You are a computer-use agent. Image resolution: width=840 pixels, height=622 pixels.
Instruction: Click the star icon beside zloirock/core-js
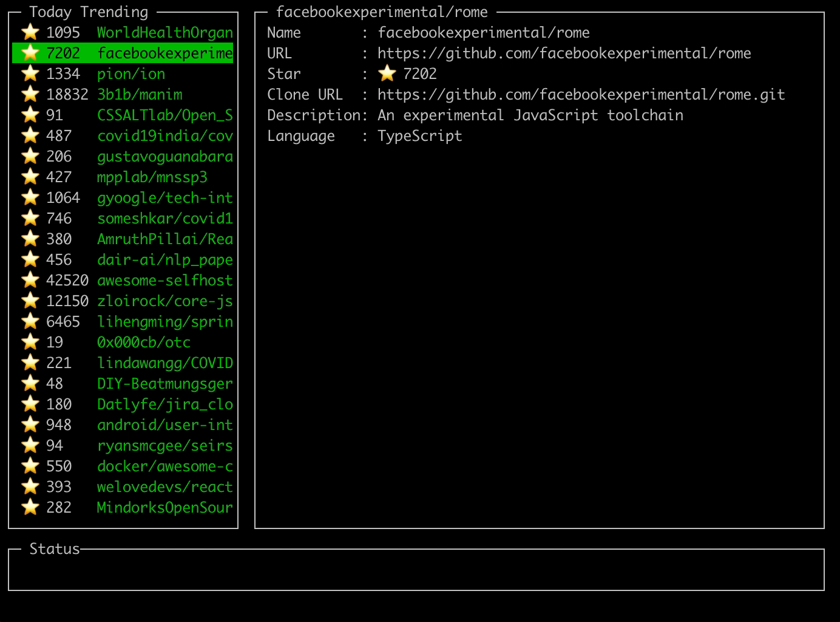point(30,301)
